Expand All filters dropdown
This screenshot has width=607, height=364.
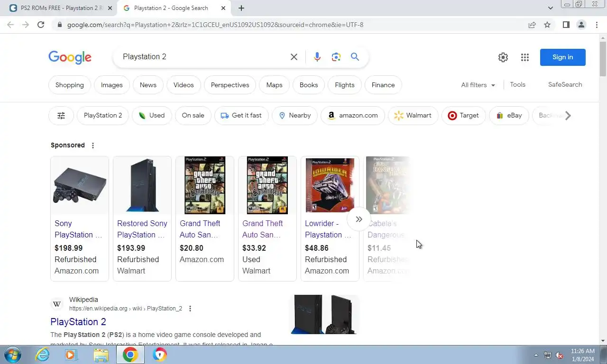click(x=478, y=85)
